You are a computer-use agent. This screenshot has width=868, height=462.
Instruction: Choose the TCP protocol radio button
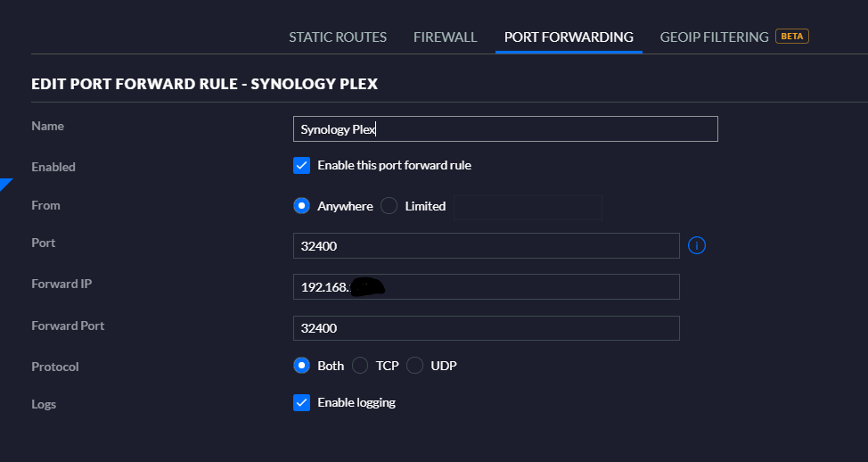[x=360, y=366]
